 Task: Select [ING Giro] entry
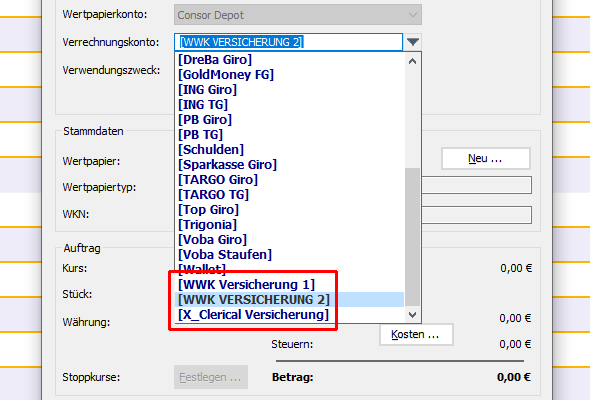pos(289,90)
